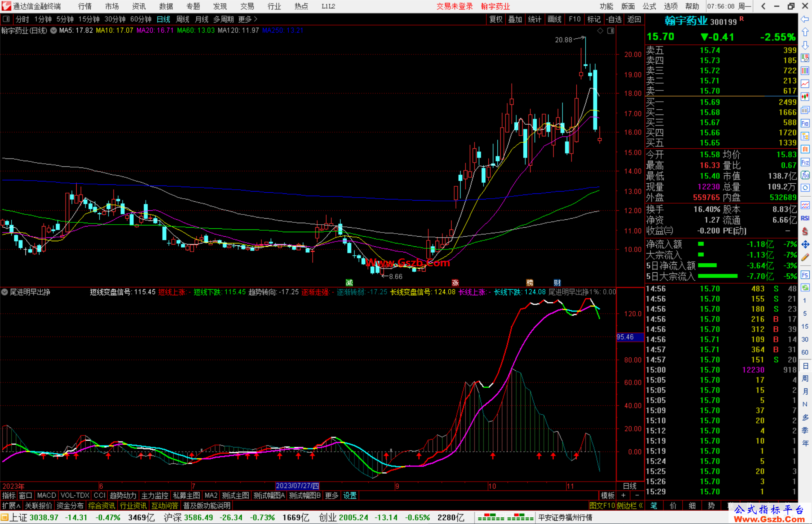Select the MACD indicator tab

point(47,495)
